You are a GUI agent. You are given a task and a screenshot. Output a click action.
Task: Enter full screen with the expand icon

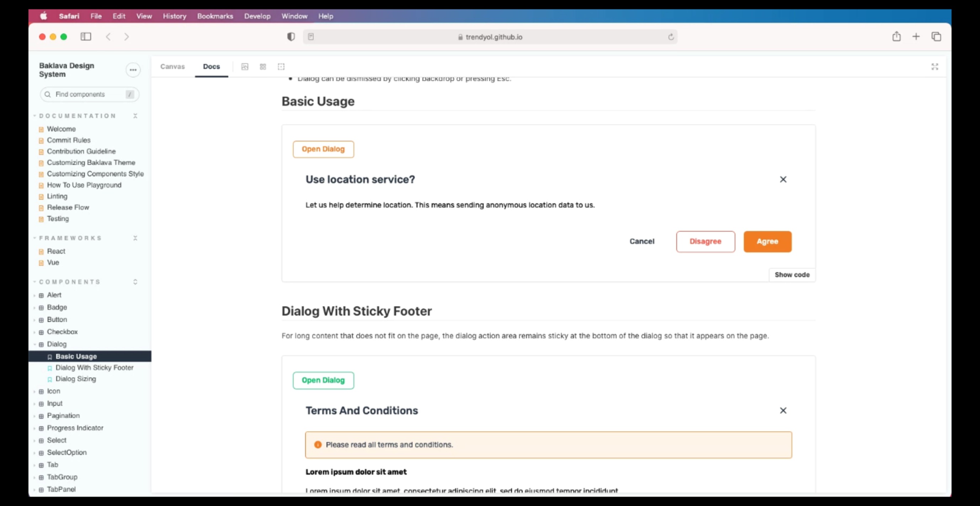935,66
